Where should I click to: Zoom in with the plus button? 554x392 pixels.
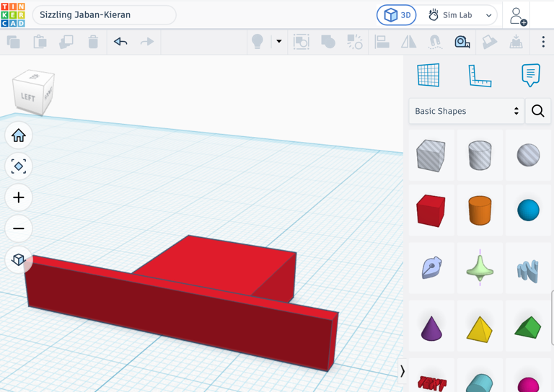[x=19, y=197]
